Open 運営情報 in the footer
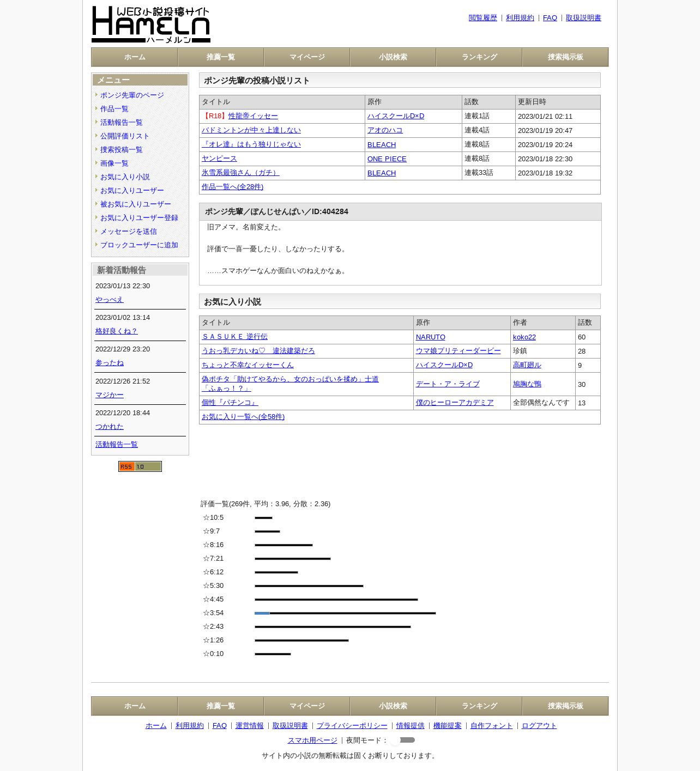 (250, 726)
